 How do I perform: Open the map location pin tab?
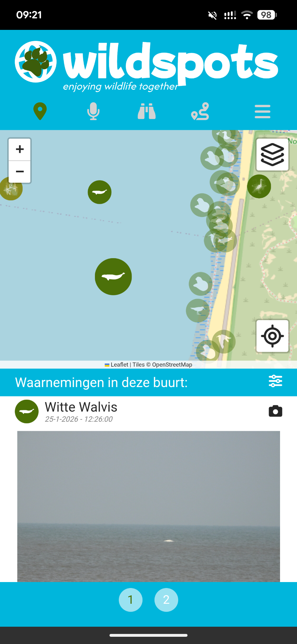(x=40, y=111)
